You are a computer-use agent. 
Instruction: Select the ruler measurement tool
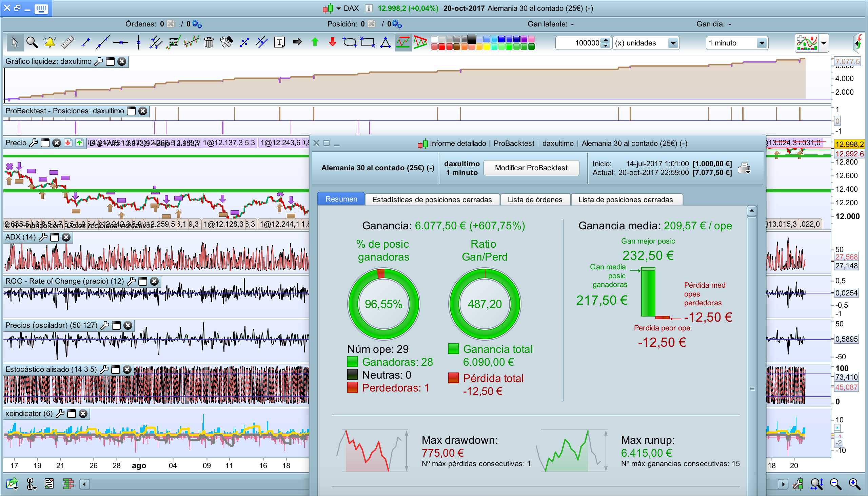(x=67, y=42)
